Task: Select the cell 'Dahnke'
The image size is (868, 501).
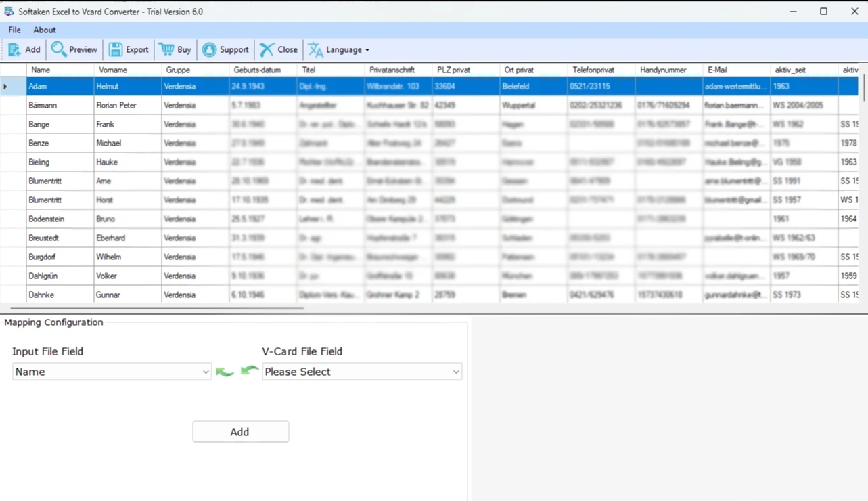Action: click(x=60, y=295)
